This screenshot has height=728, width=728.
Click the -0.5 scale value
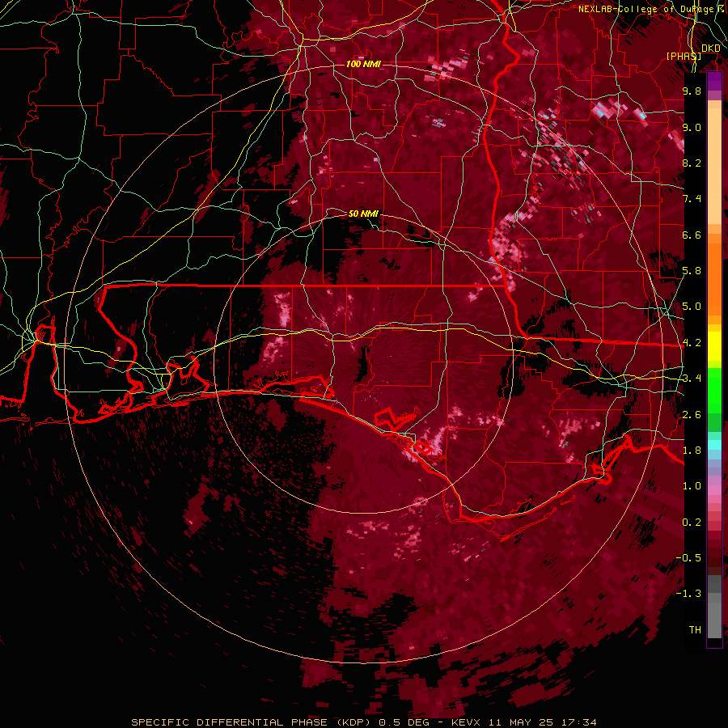click(689, 558)
